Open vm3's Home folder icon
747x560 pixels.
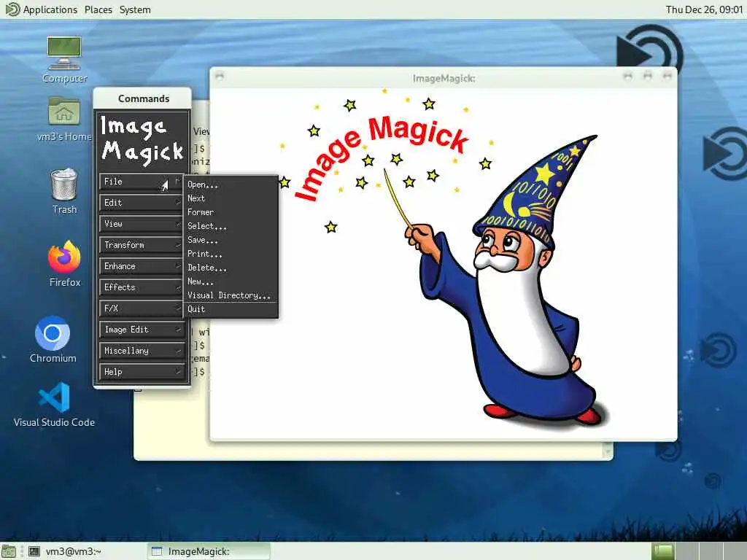[x=64, y=119]
